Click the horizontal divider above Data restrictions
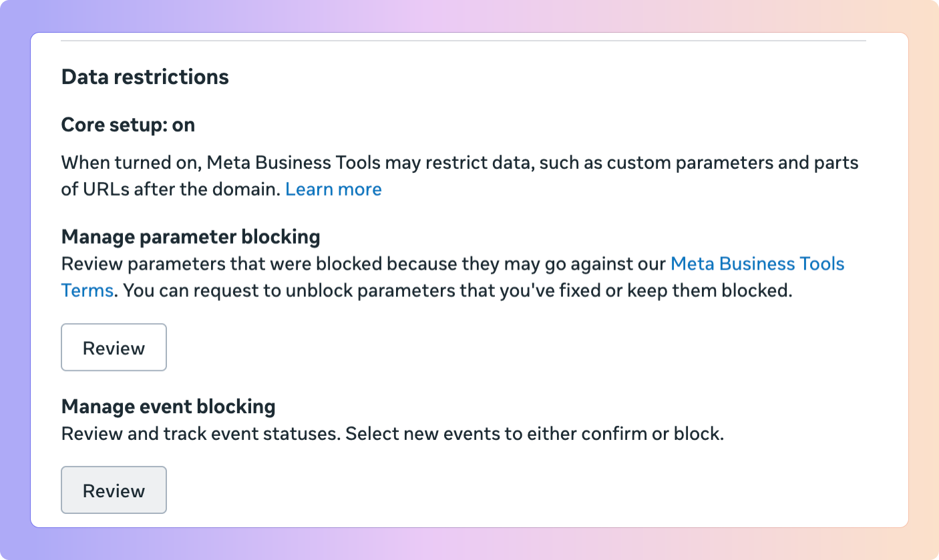This screenshot has height=560, width=939. tap(463, 41)
